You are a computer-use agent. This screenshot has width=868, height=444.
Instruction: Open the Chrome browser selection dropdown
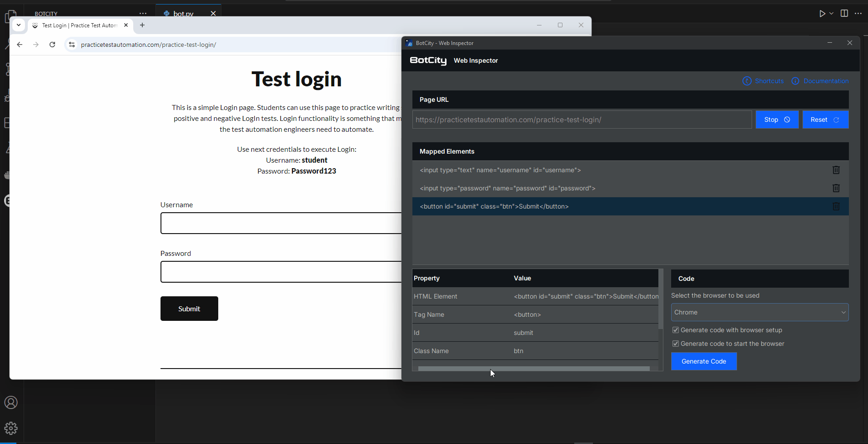(760, 312)
